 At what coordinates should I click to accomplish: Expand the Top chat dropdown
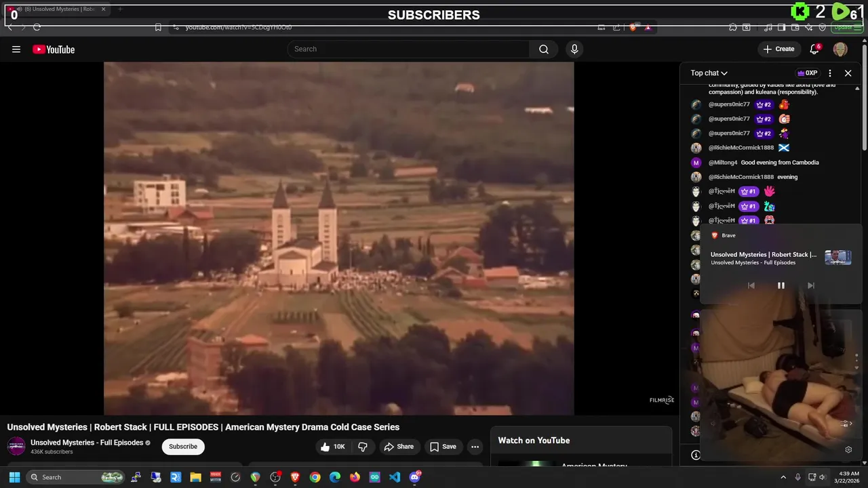pyautogui.click(x=709, y=73)
